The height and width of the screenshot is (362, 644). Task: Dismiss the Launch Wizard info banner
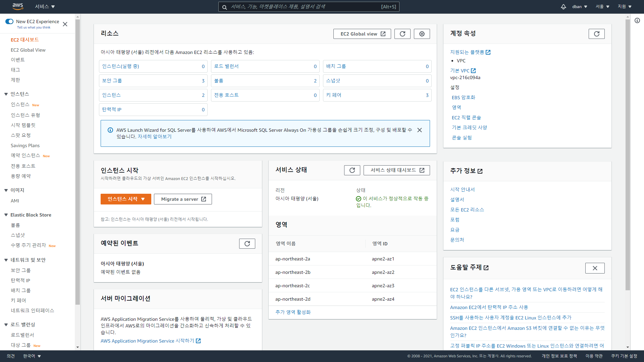coord(419,130)
